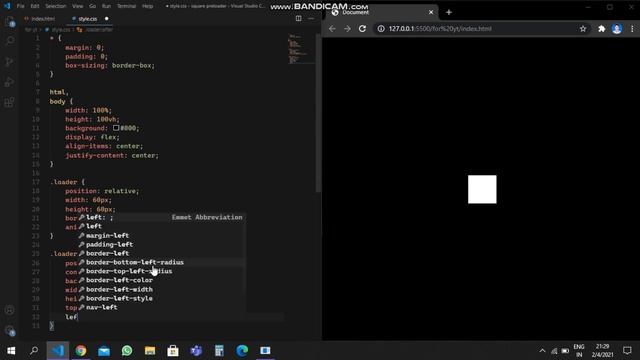This screenshot has width=640, height=360.
Task: Click the #000 color swatch on background line
Action: [116, 128]
